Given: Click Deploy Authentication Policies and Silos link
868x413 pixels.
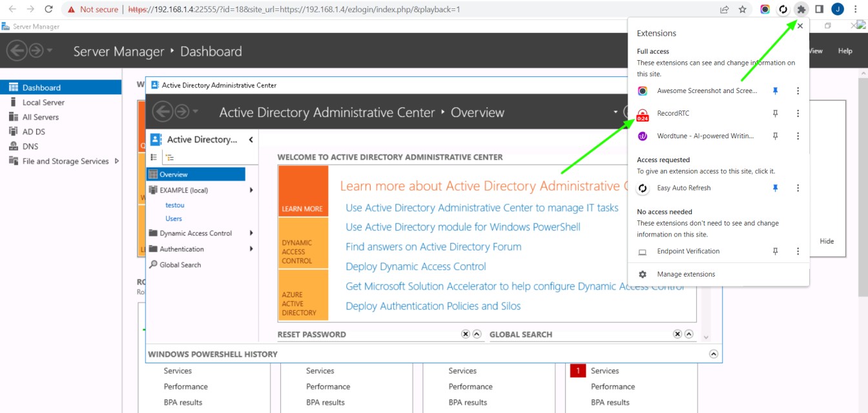Looking at the screenshot, I should [433, 306].
